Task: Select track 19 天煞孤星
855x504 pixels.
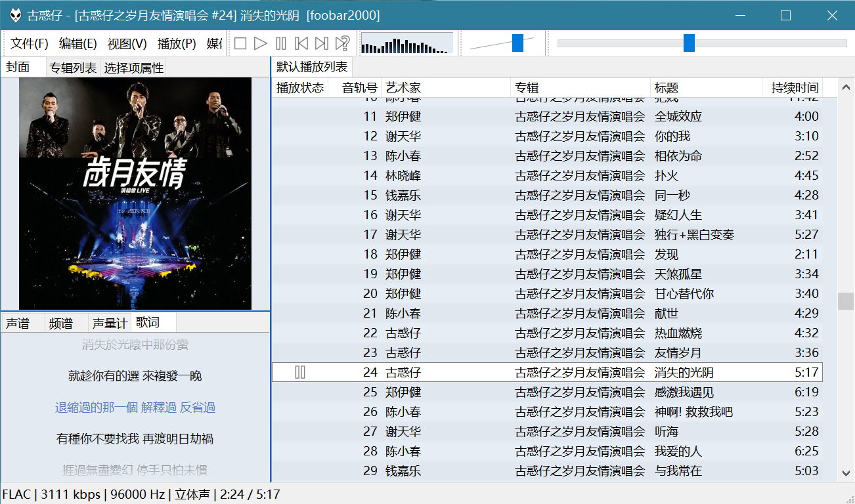Action: coord(547,274)
